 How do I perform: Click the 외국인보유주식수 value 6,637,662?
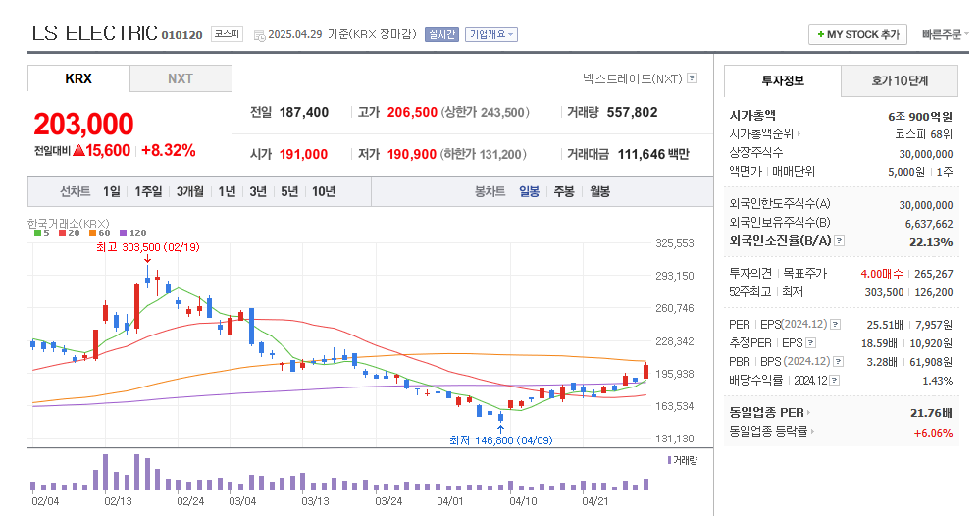[929, 224]
